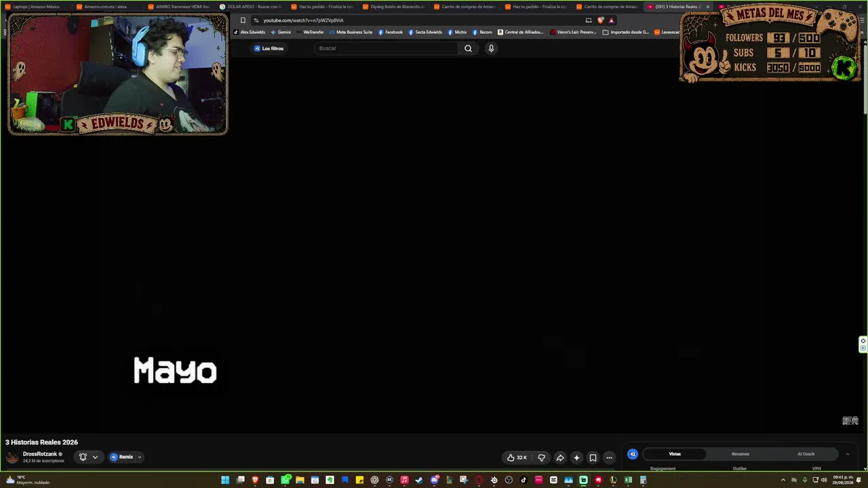Click the blue extension icon beside Vistas

coord(633,454)
